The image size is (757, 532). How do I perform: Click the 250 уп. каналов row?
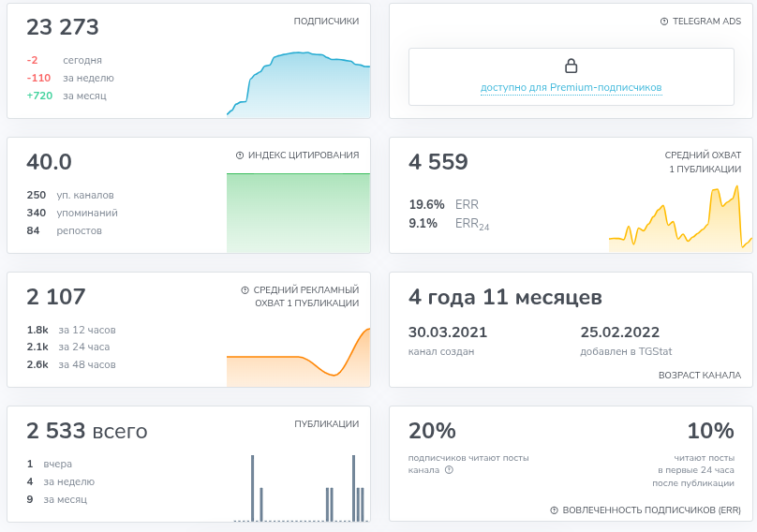pyautogui.click(x=70, y=195)
